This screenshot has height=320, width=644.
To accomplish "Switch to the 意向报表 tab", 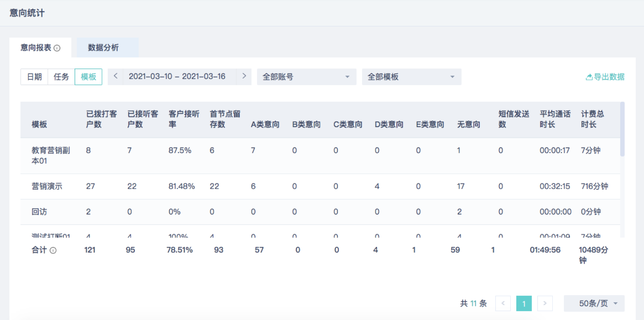I will click(x=40, y=47).
